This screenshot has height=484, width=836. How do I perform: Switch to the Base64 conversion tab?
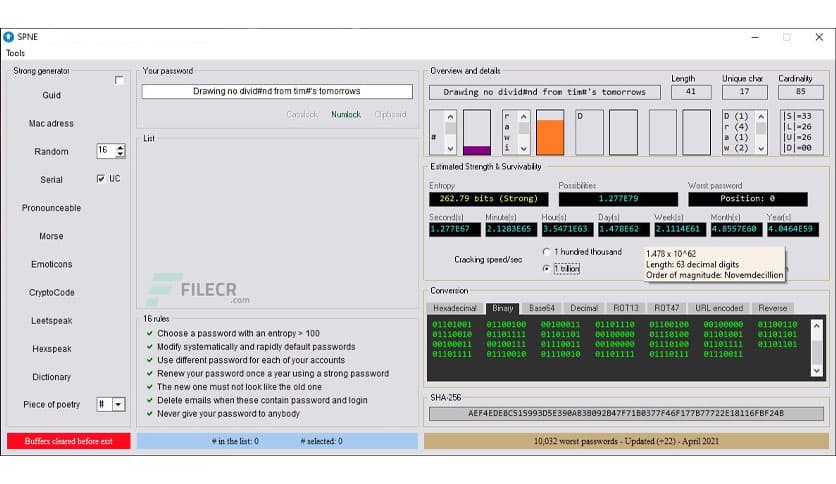click(544, 308)
